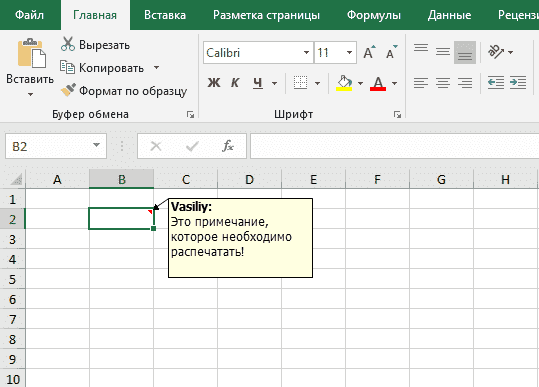This screenshot has width=539, height=387.
Task: Open the Файл tab
Action: pyautogui.click(x=30, y=15)
